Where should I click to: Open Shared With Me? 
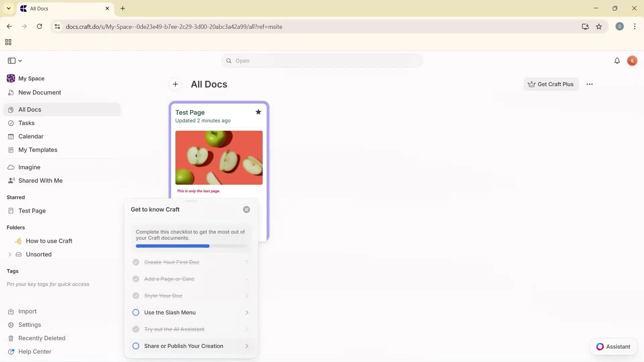coord(40,180)
